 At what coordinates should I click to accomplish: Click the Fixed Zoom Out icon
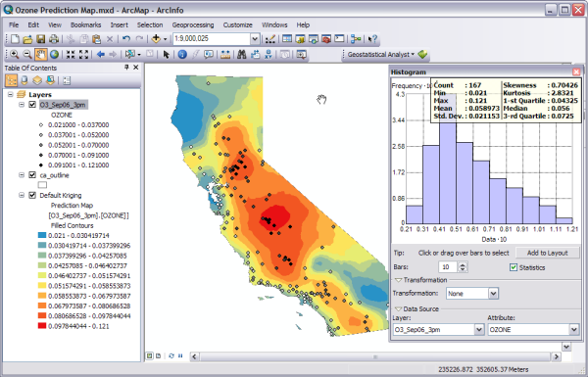(84, 55)
